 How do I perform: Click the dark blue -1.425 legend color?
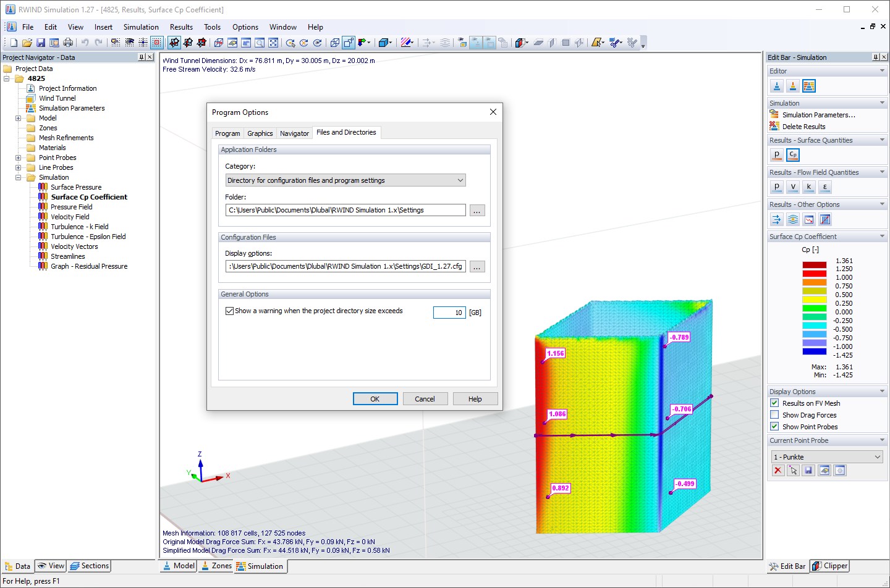[x=815, y=351]
